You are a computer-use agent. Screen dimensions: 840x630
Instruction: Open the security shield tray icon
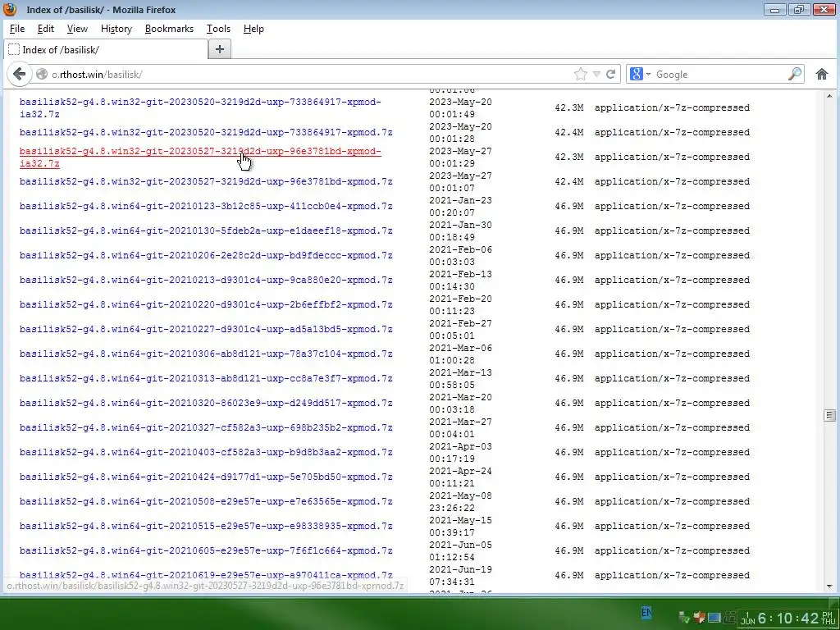coord(699,618)
